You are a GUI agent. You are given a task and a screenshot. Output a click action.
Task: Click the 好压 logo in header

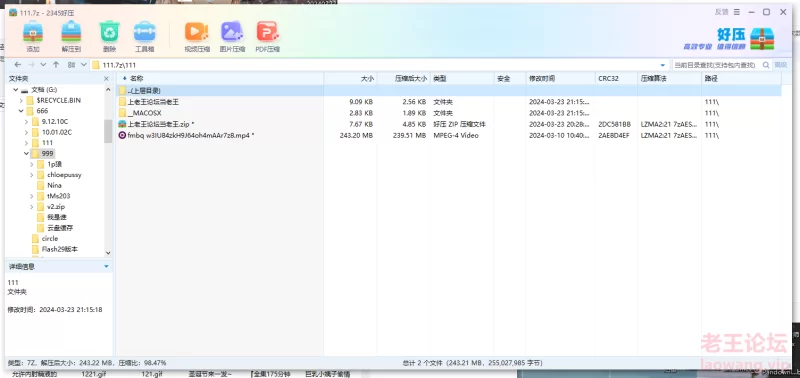point(730,39)
